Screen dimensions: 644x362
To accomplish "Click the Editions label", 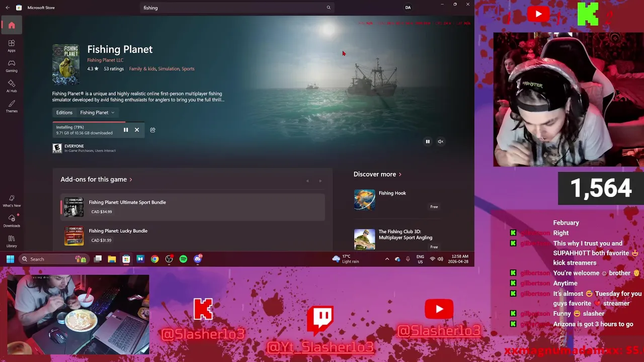I will click(x=64, y=113).
